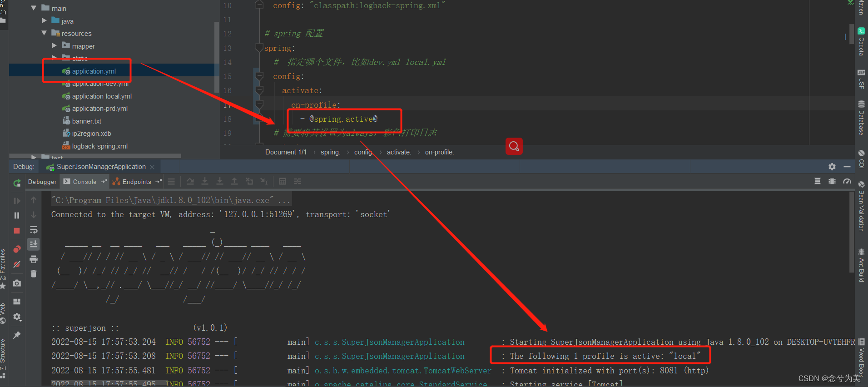Click the 'on-profile:' breadcrumb
This screenshot has height=387, width=868.
439,152
